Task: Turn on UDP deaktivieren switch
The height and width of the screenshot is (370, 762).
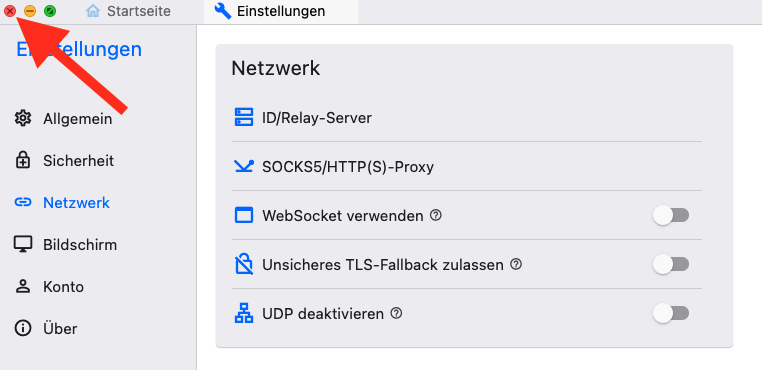Action: (x=671, y=314)
